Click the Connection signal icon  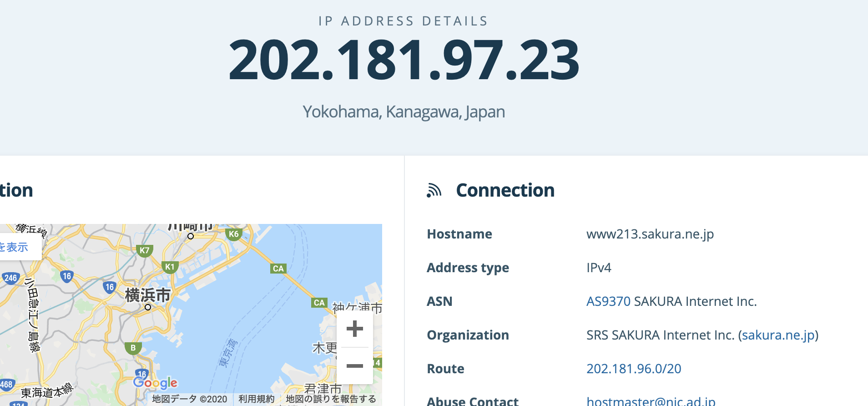coord(434,190)
